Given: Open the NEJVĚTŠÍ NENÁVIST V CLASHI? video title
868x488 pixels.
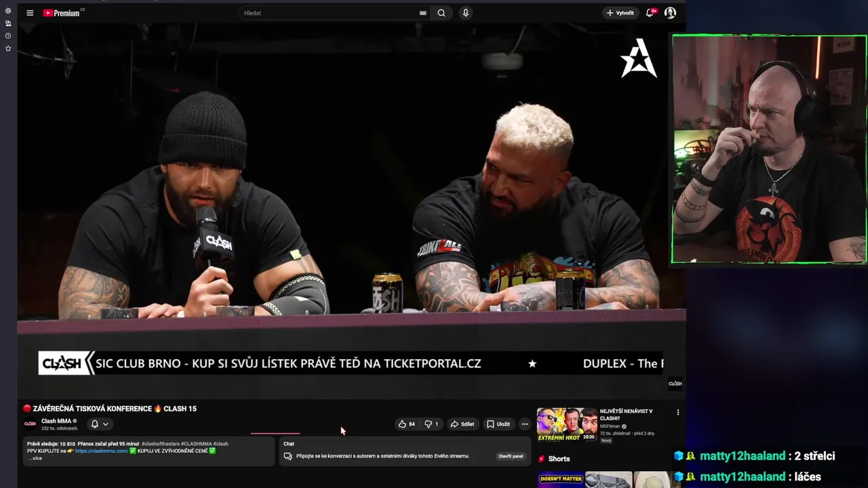Looking at the screenshot, I should tap(626, 415).
